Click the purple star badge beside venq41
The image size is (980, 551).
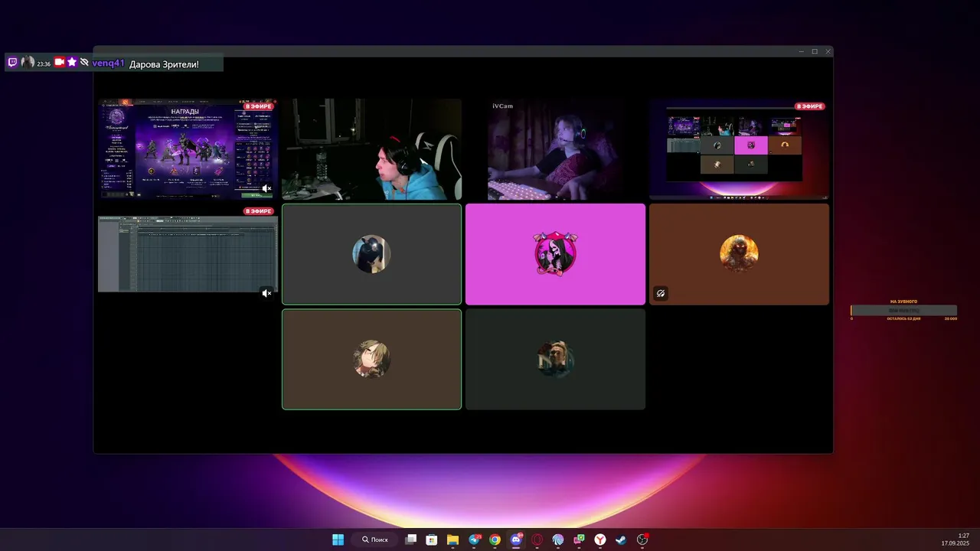click(x=72, y=63)
